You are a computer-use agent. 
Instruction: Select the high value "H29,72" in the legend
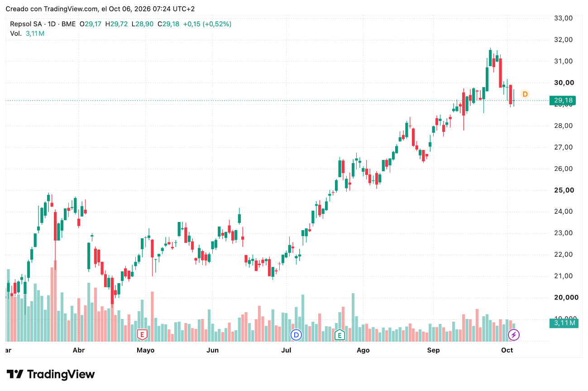point(117,24)
